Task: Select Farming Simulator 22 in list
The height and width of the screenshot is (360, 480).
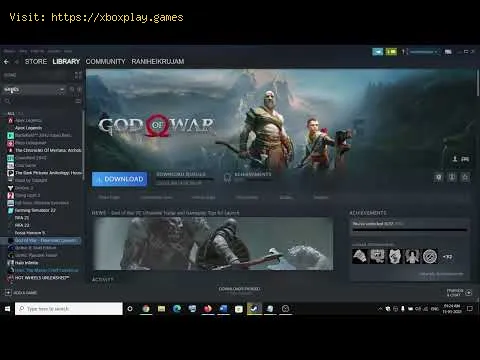Action: pos(35,210)
